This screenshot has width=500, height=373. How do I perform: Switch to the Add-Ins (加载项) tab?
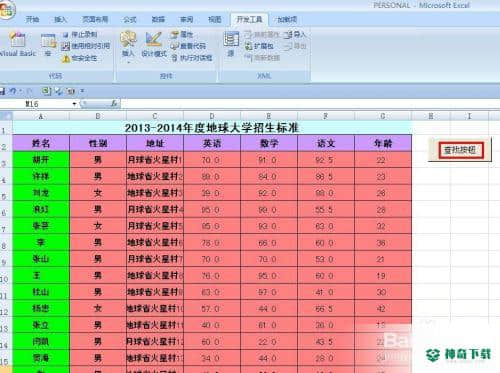287,20
